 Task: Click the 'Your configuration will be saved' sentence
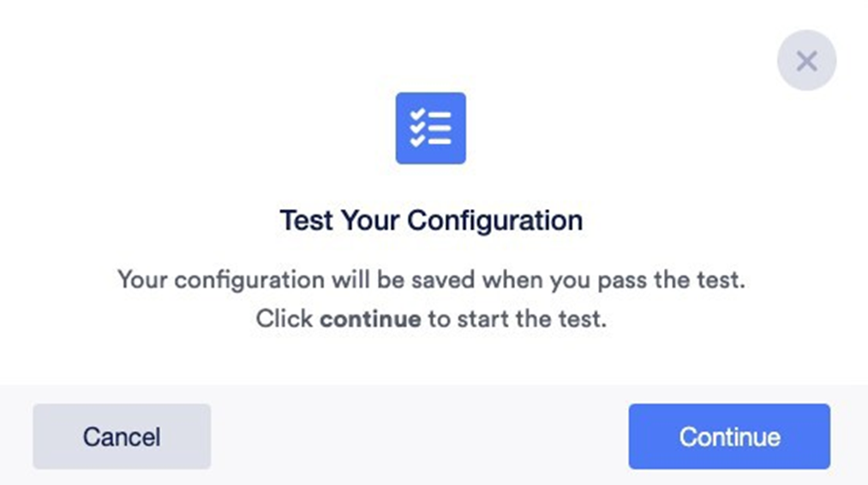coord(431,279)
